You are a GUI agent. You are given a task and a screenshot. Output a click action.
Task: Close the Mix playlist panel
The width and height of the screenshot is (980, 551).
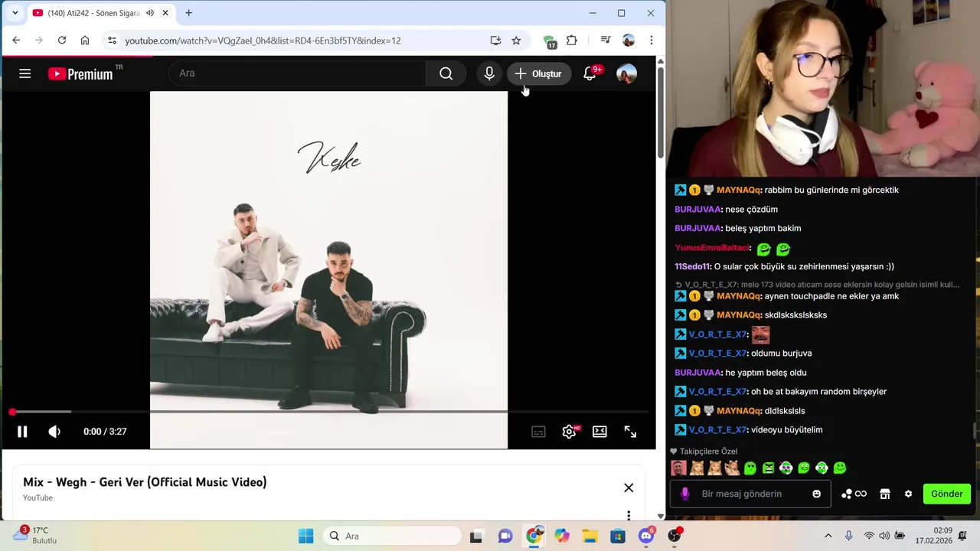[x=629, y=487]
